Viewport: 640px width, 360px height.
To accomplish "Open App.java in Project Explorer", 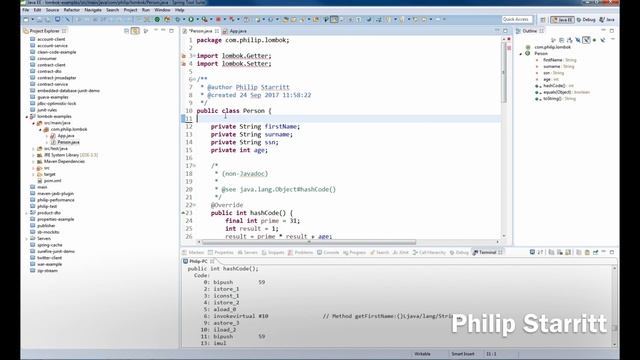I will pyautogui.click(x=66, y=136).
